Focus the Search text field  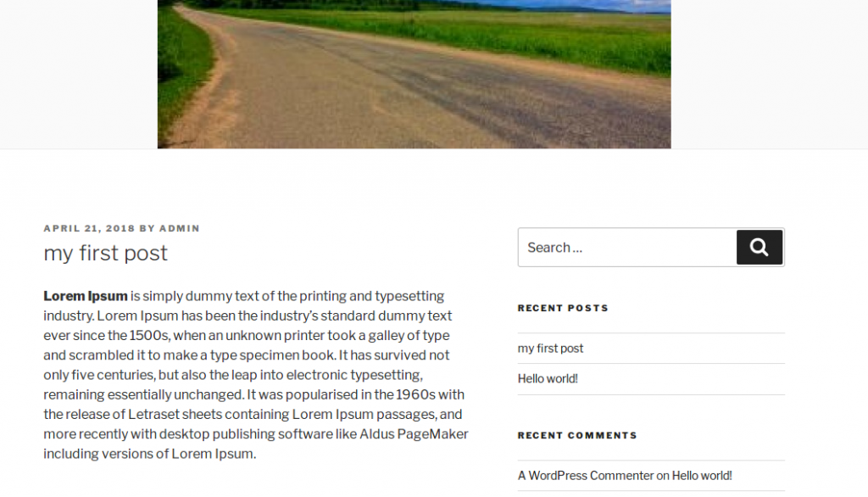click(x=627, y=248)
